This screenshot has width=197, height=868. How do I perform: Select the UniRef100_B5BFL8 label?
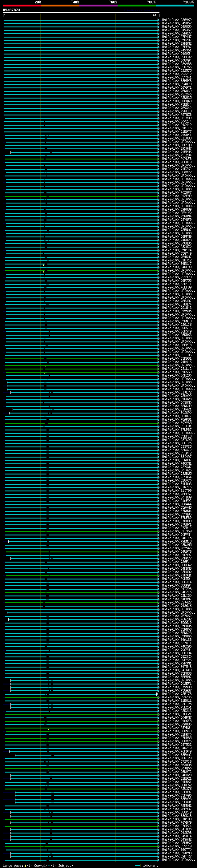[x=176, y=436]
